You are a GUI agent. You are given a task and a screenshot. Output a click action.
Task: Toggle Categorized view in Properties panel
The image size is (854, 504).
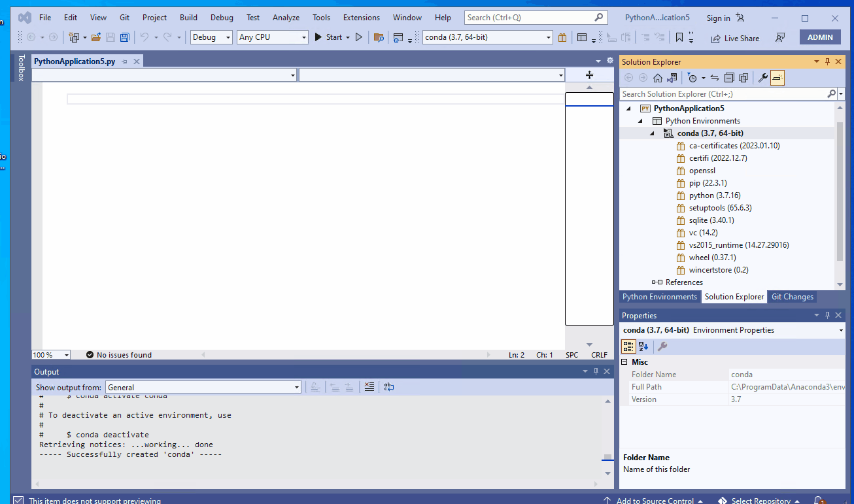coord(628,346)
